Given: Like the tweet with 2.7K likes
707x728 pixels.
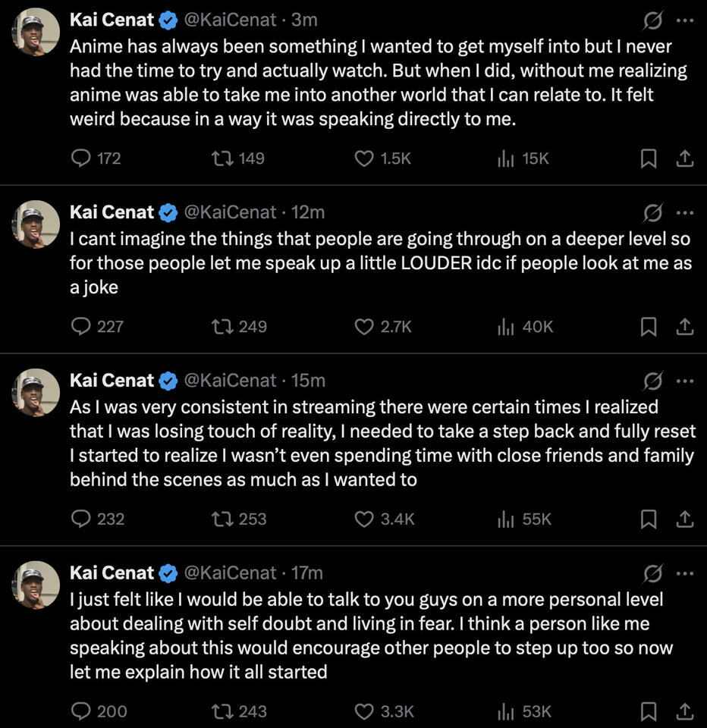Looking at the screenshot, I should point(365,326).
